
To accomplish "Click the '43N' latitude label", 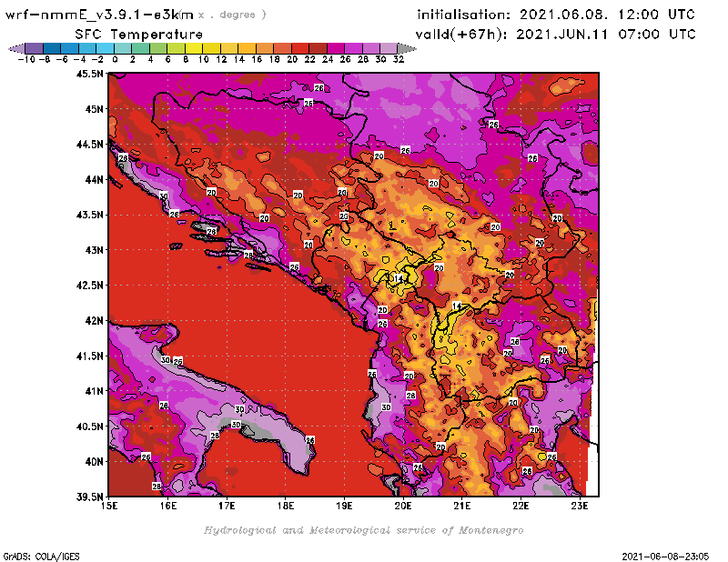I will point(94,250).
